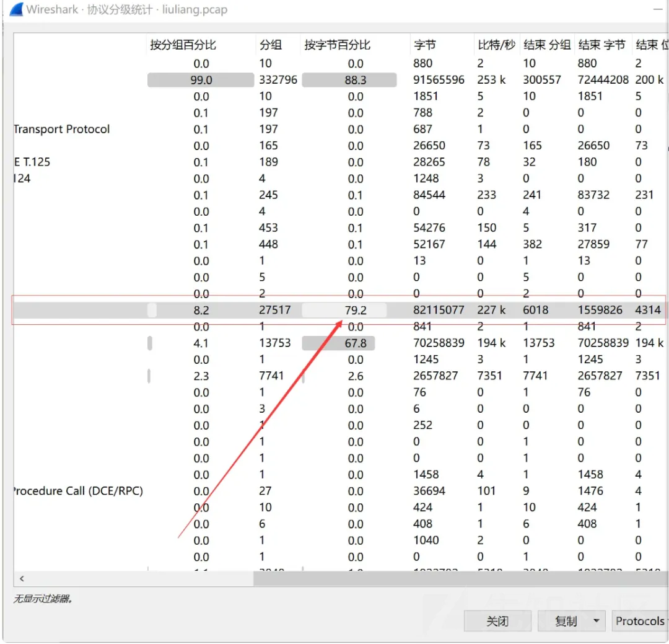Click the 300557 end packets cell

(542, 80)
